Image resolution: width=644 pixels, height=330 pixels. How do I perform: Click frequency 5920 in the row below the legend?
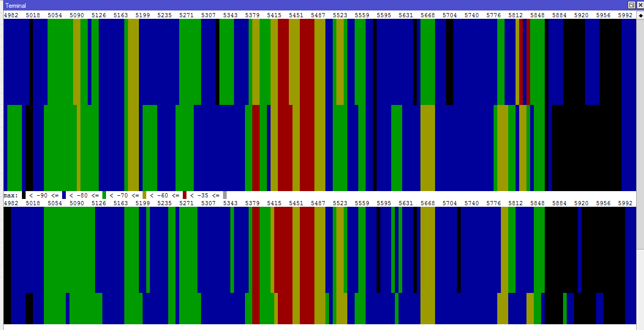(x=581, y=203)
